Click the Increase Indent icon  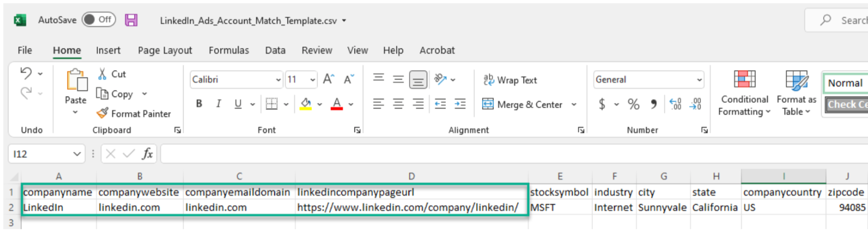(460, 104)
